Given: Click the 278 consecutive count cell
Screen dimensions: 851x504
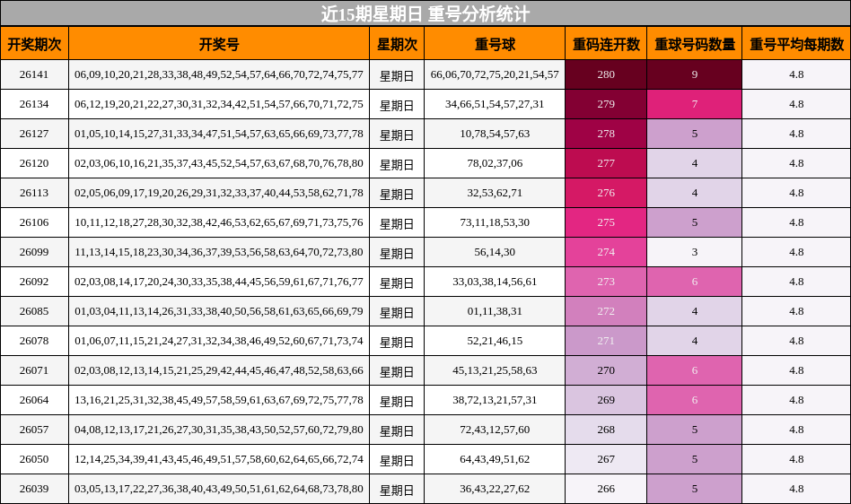Looking at the screenshot, I should (x=606, y=134).
